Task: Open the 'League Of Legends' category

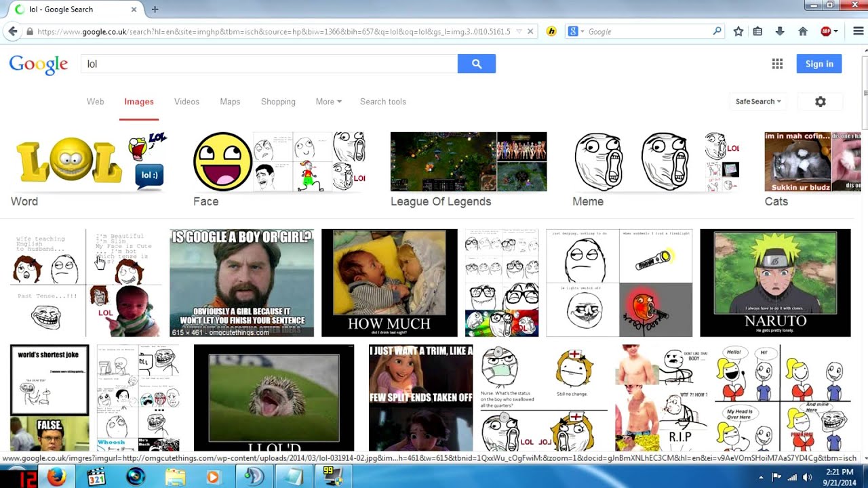Action: coord(469,169)
